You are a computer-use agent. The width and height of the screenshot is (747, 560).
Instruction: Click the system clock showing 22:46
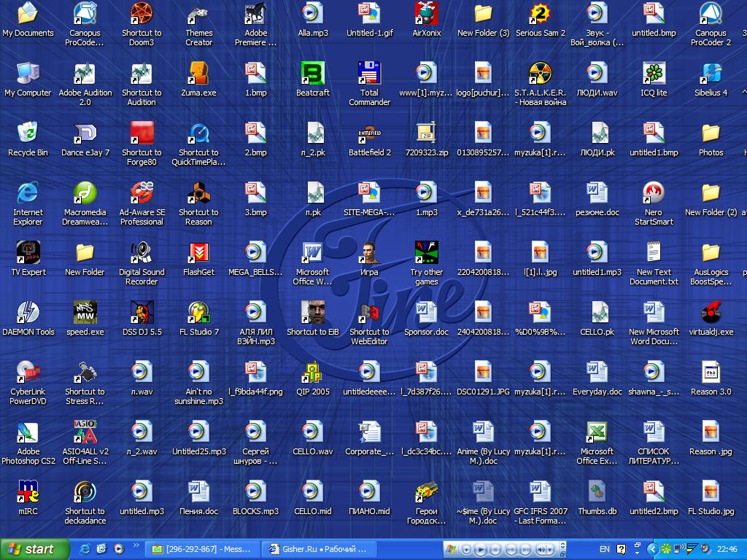727,549
